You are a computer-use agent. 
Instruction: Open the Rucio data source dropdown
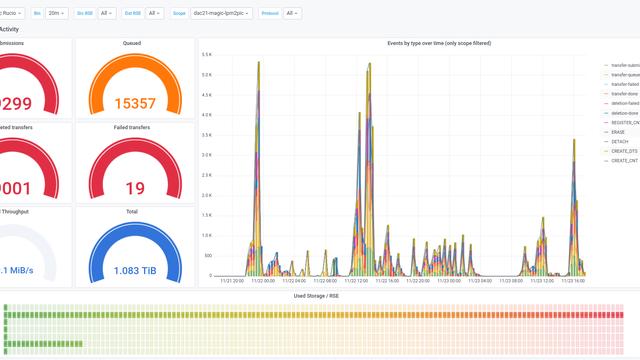point(11,13)
